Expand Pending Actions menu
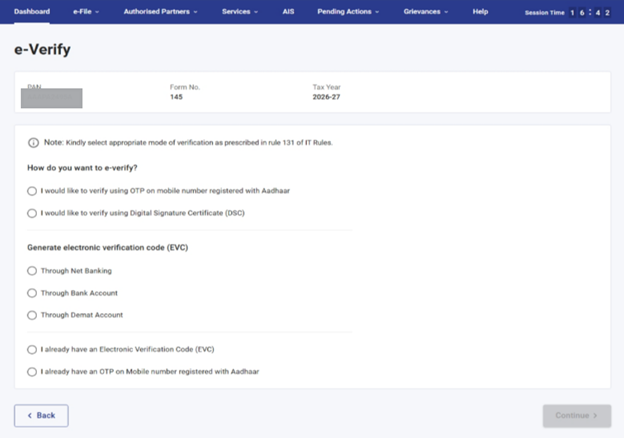624x438 pixels. [348, 12]
